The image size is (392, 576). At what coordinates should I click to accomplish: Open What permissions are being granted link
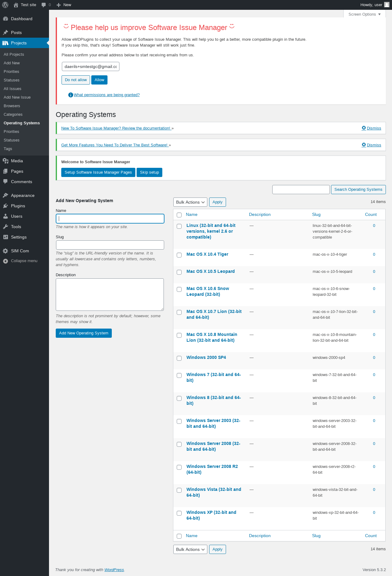[107, 95]
